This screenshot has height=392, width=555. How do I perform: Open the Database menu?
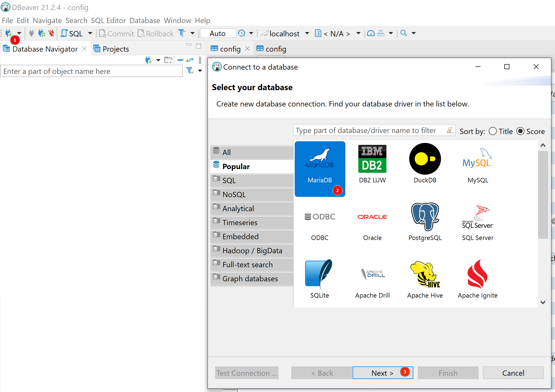coord(145,20)
